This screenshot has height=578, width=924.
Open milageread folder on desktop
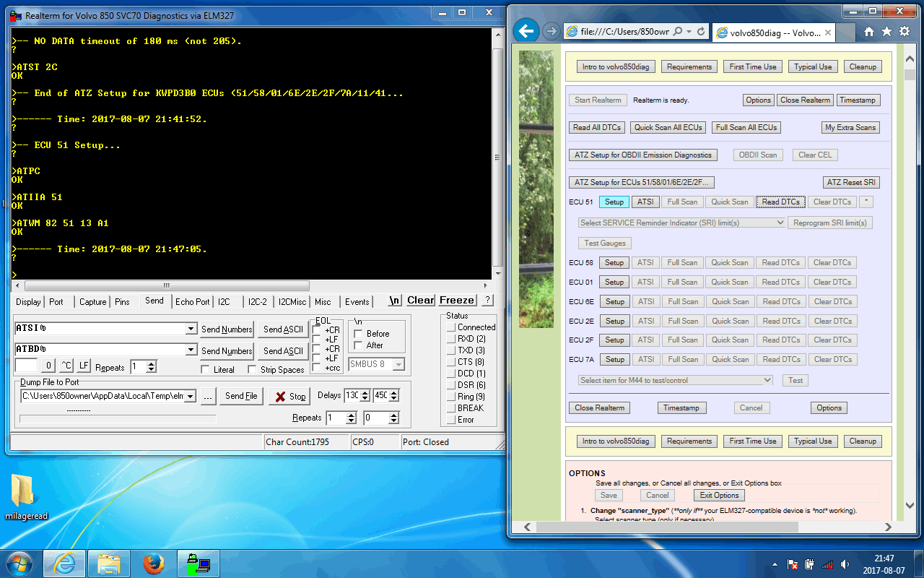point(26,497)
